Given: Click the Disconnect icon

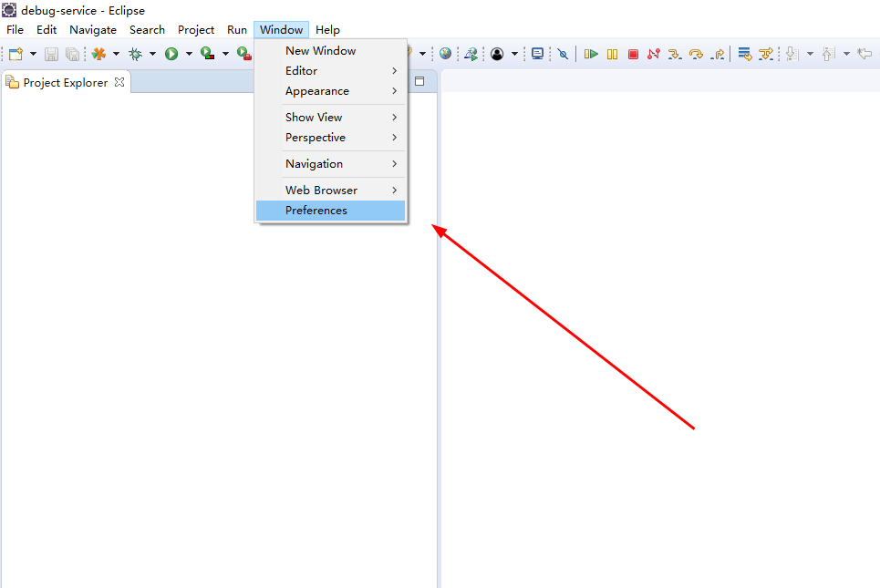Looking at the screenshot, I should [653, 54].
